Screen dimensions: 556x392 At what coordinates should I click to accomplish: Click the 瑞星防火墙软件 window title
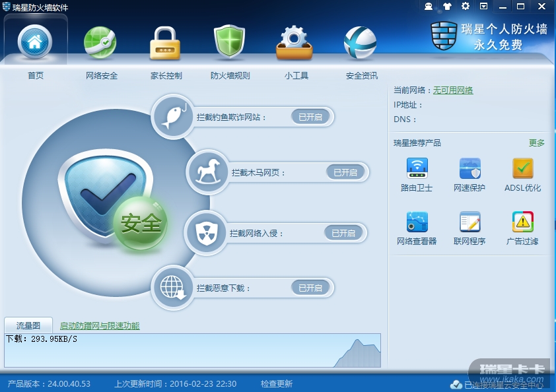(40, 7)
